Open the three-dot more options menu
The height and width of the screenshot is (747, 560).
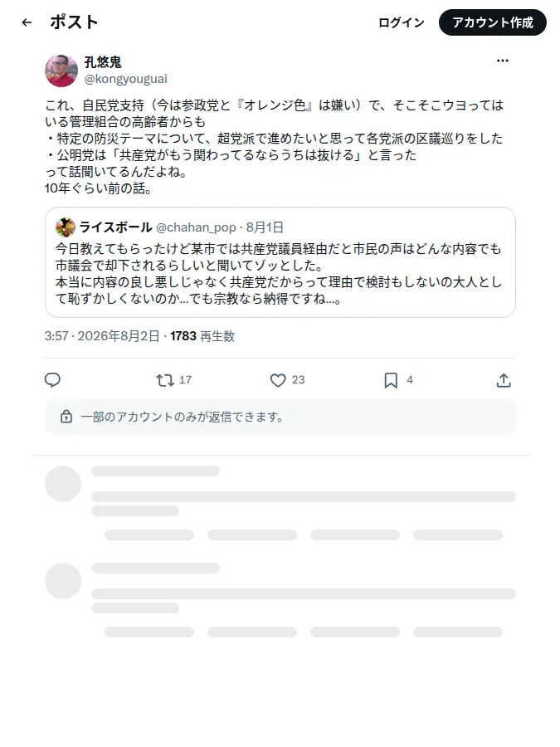(x=503, y=61)
